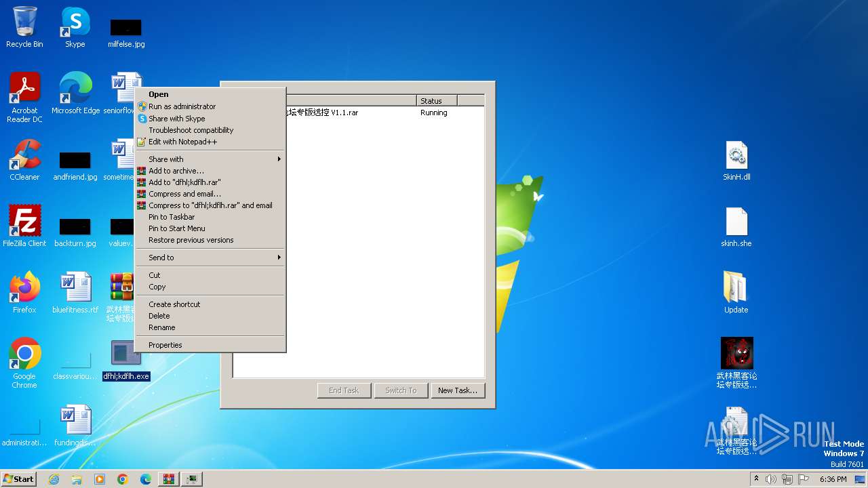Select the skinh.she file icon
The height and width of the screenshot is (488, 868).
pyautogui.click(x=736, y=227)
